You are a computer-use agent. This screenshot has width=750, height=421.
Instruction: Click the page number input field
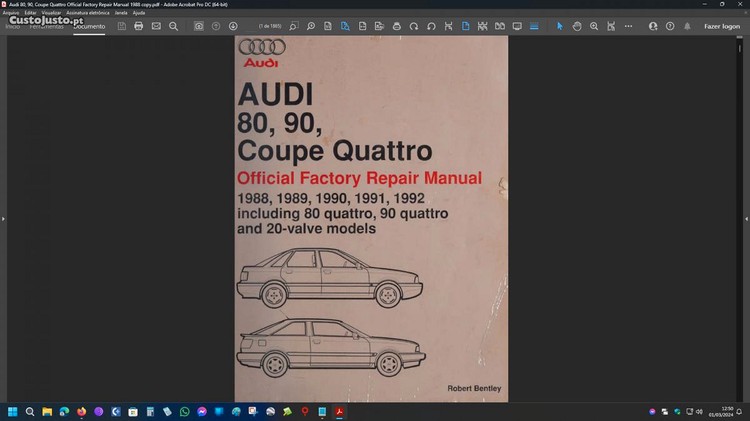pos(267,26)
